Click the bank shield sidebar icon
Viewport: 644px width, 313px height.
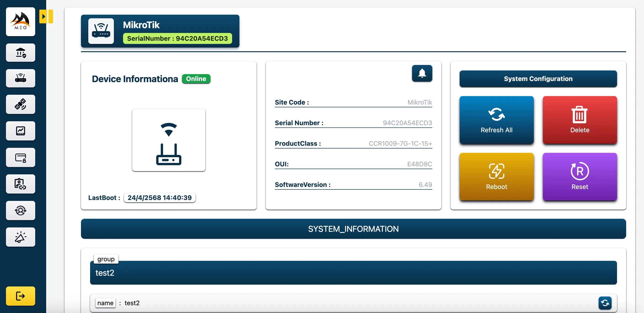(x=21, y=53)
